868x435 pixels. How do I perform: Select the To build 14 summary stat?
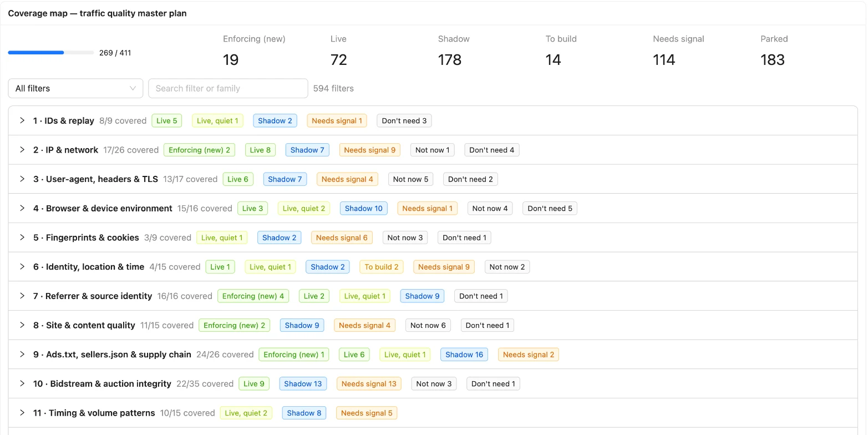(561, 51)
